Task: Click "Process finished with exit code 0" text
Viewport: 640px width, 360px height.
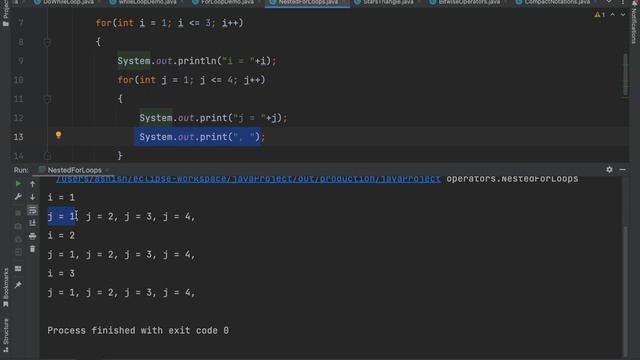Action: pos(138,331)
